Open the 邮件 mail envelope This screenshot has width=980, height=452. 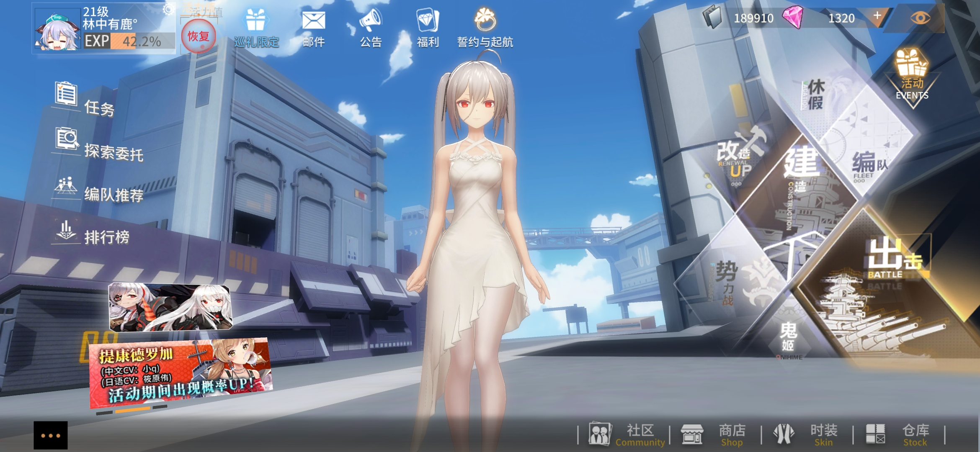point(313,20)
